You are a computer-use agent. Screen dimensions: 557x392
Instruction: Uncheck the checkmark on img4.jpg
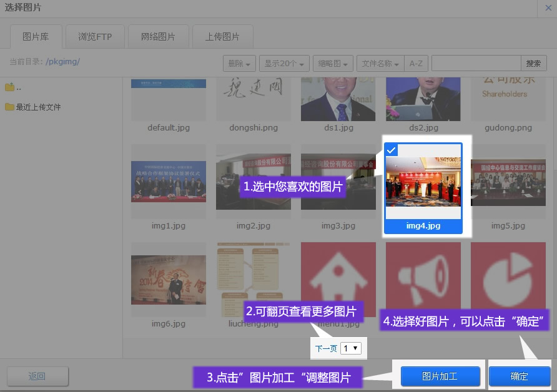(x=391, y=150)
